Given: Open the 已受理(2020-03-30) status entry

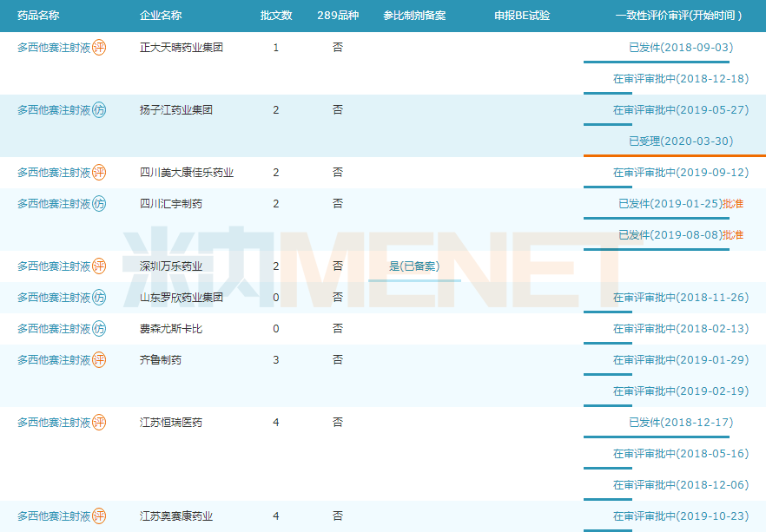Looking at the screenshot, I should (681, 141).
